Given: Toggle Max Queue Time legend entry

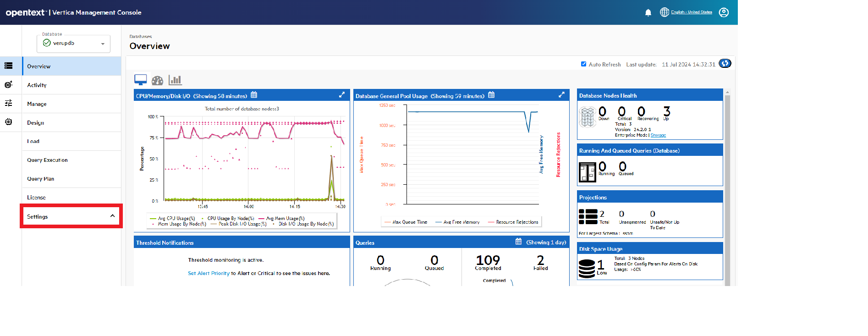Looking at the screenshot, I should click(x=406, y=222).
